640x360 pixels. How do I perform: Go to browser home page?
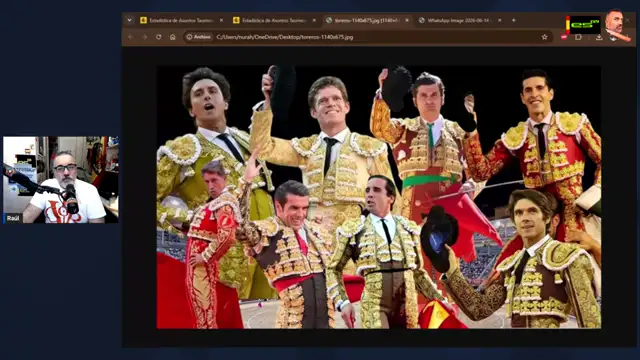pyautogui.click(x=173, y=37)
